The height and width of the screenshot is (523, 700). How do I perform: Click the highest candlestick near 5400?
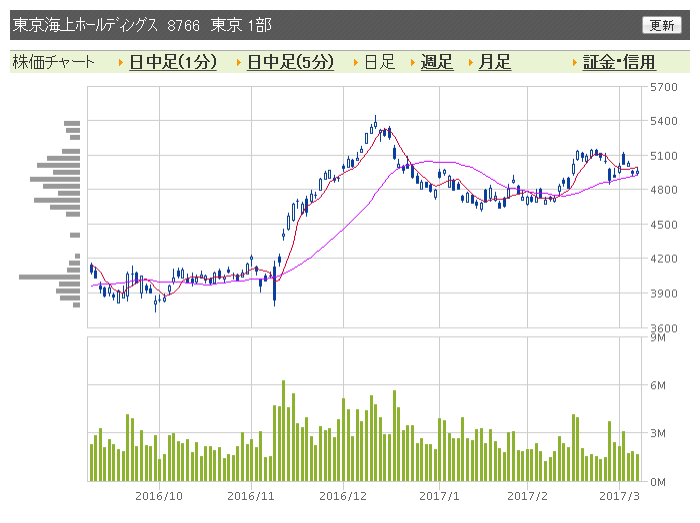(x=375, y=122)
